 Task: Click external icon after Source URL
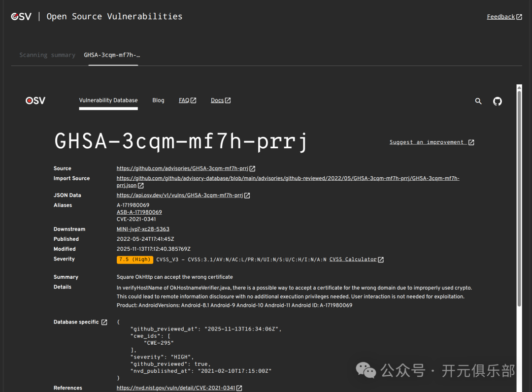[x=252, y=168]
